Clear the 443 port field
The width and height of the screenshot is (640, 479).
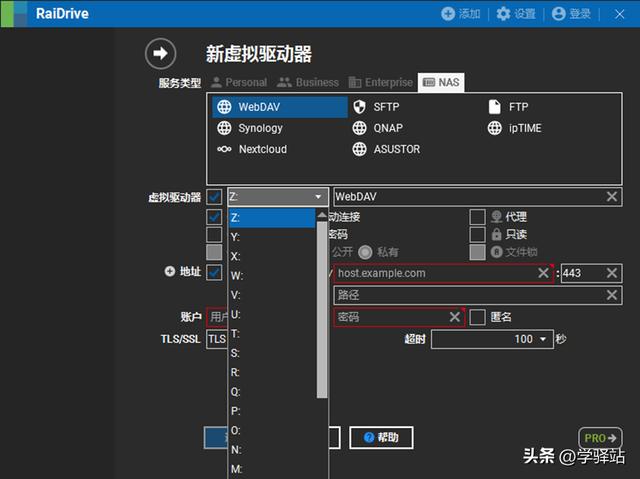pyautogui.click(x=611, y=273)
